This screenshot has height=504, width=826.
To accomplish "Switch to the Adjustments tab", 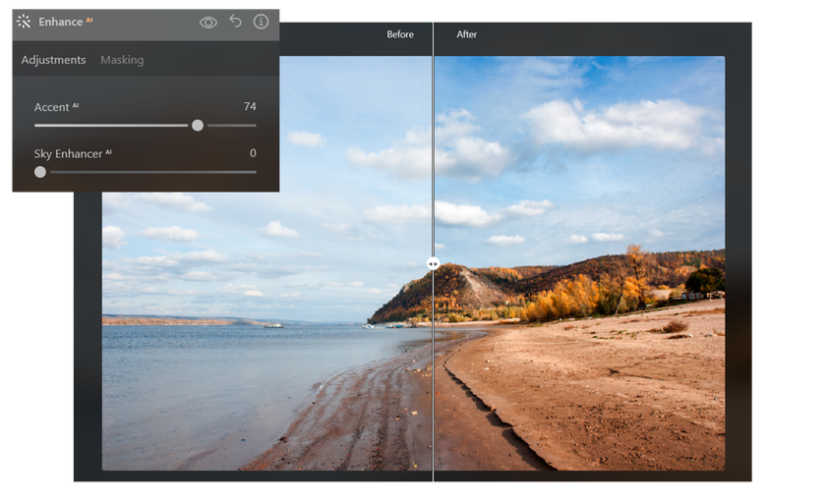I will 53,60.
